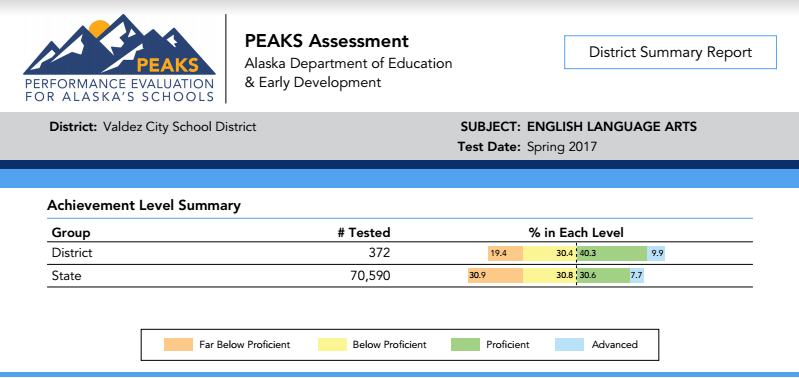Select the Far Below Proficient orange swatch
This screenshot has width=799, height=378.
[x=178, y=344]
